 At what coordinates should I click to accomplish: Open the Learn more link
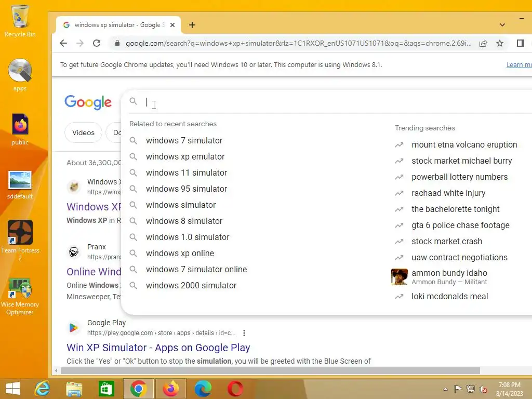point(519,65)
